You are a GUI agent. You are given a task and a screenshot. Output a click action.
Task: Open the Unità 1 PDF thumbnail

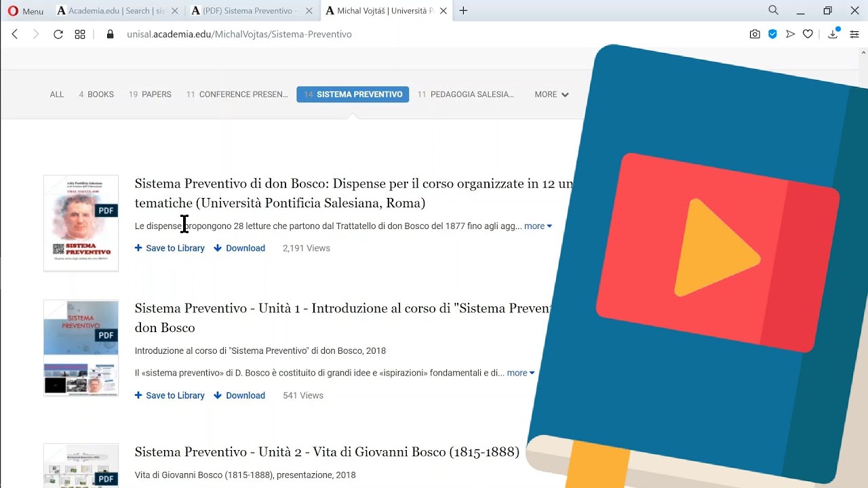tap(81, 348)
